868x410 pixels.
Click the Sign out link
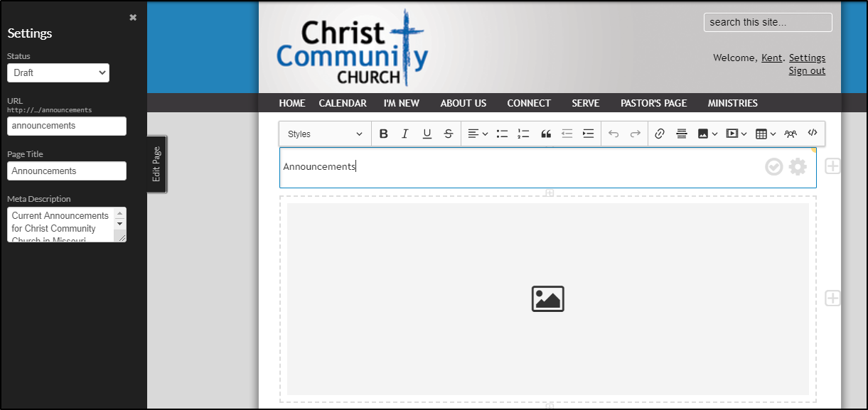pyautogui.click(x=807, y=70)
